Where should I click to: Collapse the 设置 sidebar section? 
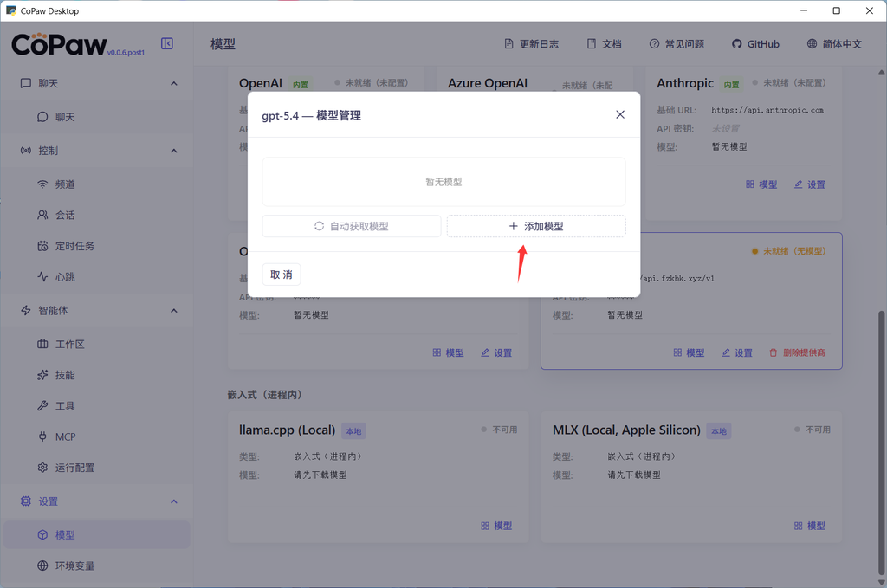click(173, 501)
